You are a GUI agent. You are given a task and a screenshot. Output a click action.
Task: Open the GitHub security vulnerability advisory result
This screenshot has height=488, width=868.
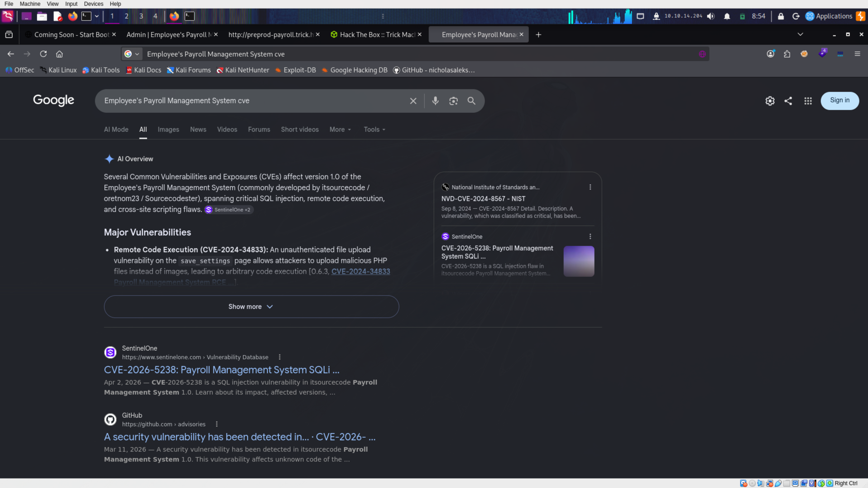click(240, 437)
